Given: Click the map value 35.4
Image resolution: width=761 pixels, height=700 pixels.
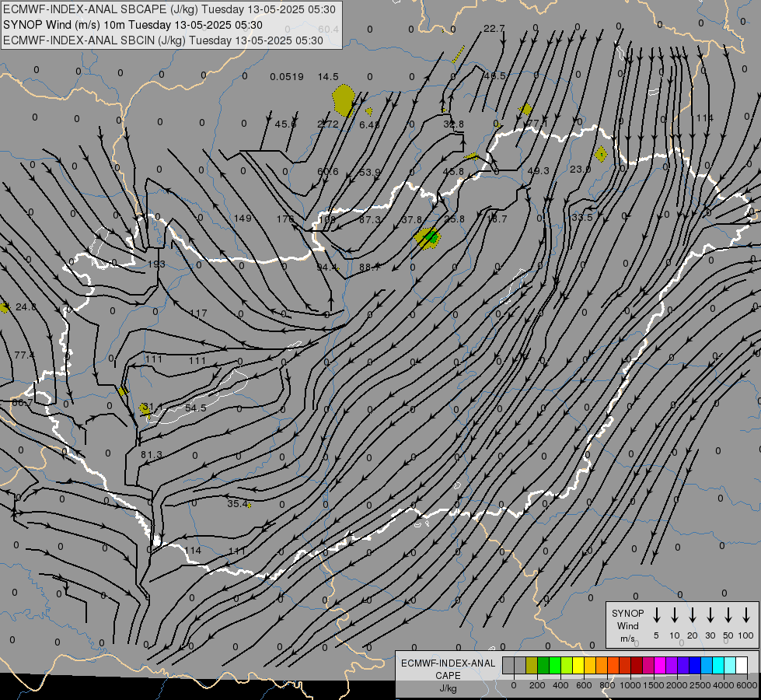Looking at the screenshot, I should coord(238,504).
